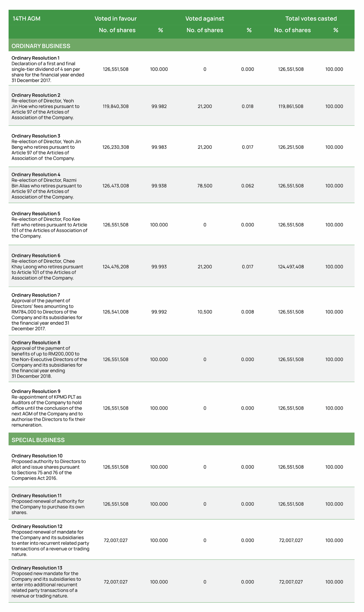
Task: Select the 14TH AGM header cell
Action: coord(27,19)
